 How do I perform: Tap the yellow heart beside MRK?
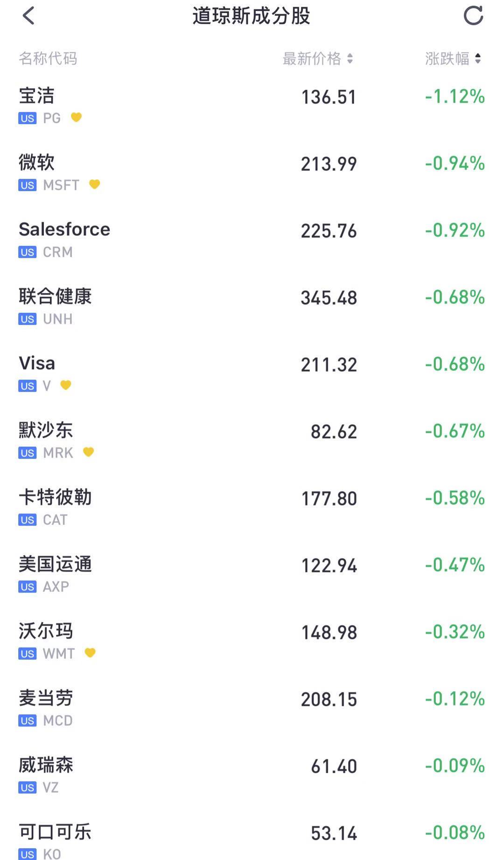(89, 452)
